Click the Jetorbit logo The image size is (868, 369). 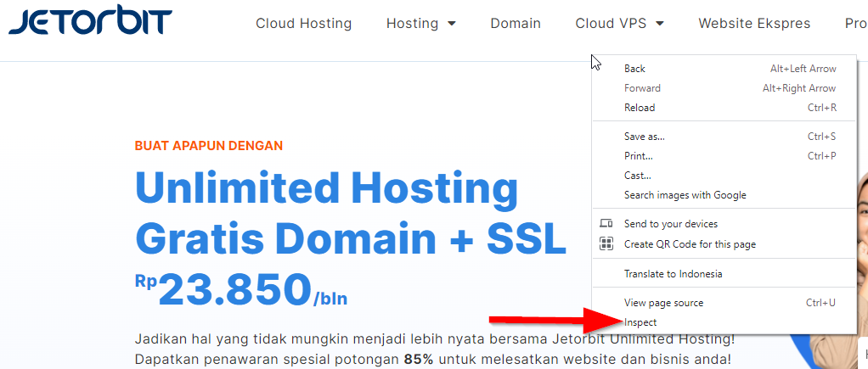[x=90, y=21]
